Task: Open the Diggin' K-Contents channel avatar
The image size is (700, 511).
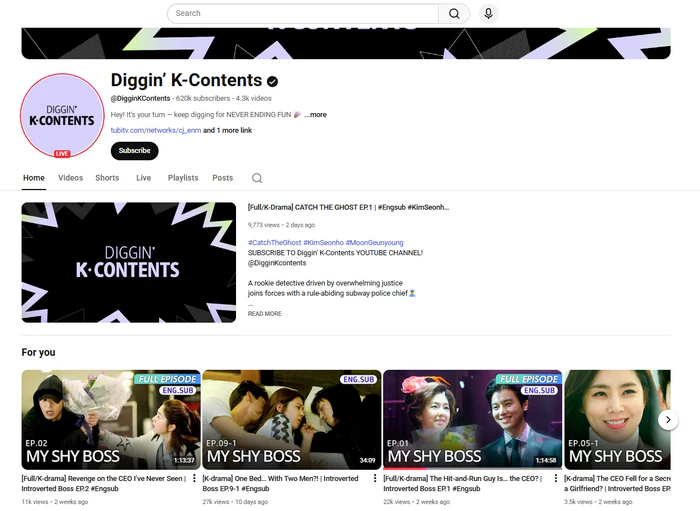Action: [x=62, y=116]
